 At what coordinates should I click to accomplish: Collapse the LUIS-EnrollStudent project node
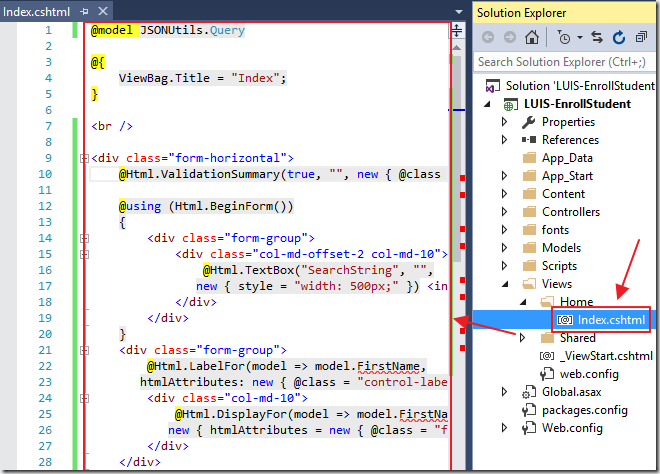(x=487, y=104)
